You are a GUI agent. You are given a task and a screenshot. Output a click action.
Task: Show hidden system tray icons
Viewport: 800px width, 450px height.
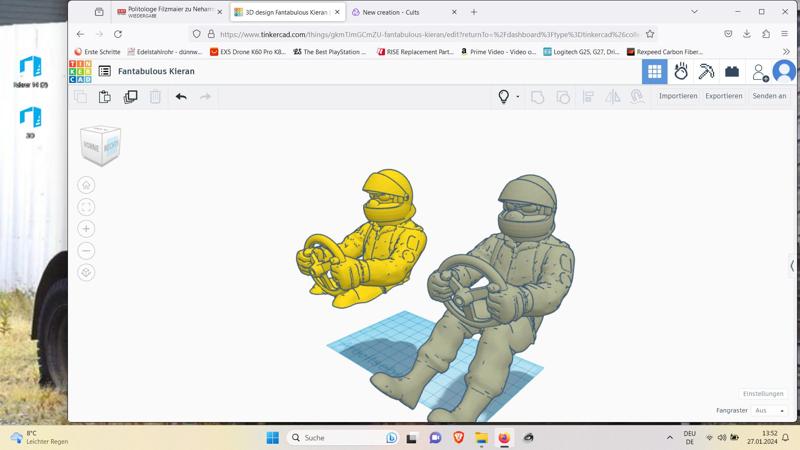669,438
